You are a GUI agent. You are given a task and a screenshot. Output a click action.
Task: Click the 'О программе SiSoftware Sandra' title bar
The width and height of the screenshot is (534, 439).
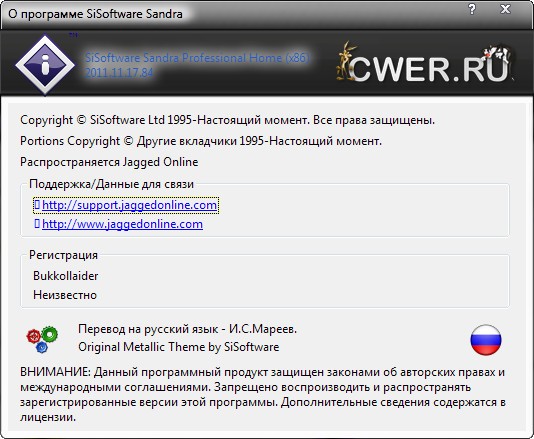95,14
